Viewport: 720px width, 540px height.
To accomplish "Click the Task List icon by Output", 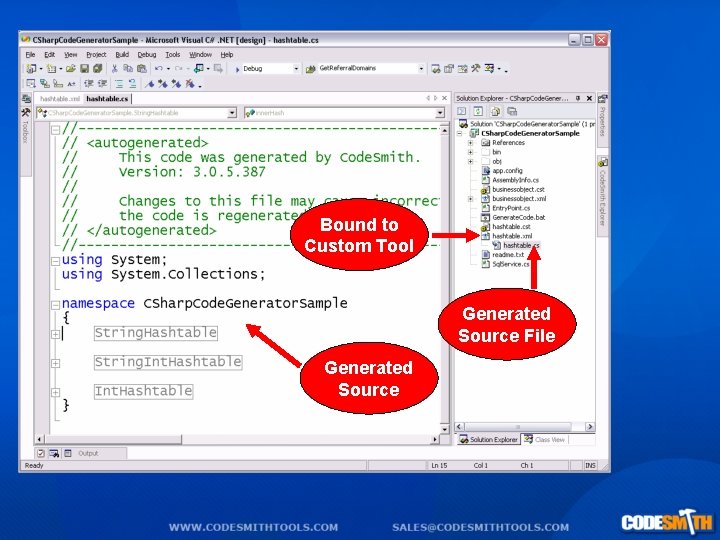I will [40, 453].
